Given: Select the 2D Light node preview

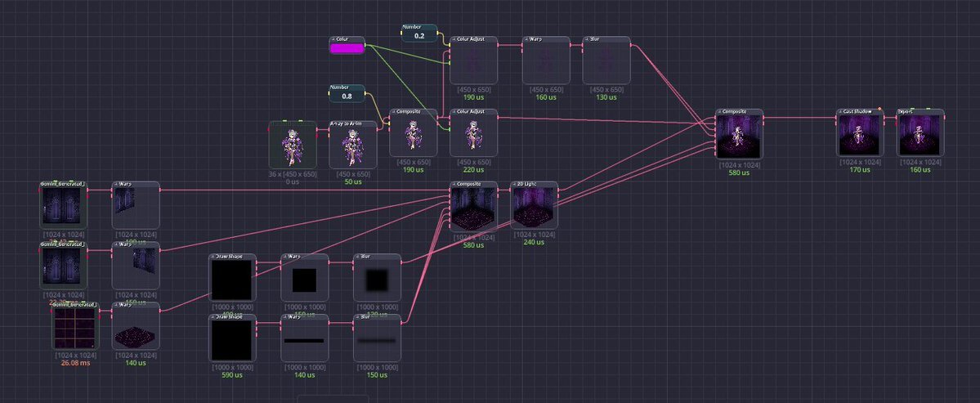Looking at the screenshot, I should pos(535,209).
